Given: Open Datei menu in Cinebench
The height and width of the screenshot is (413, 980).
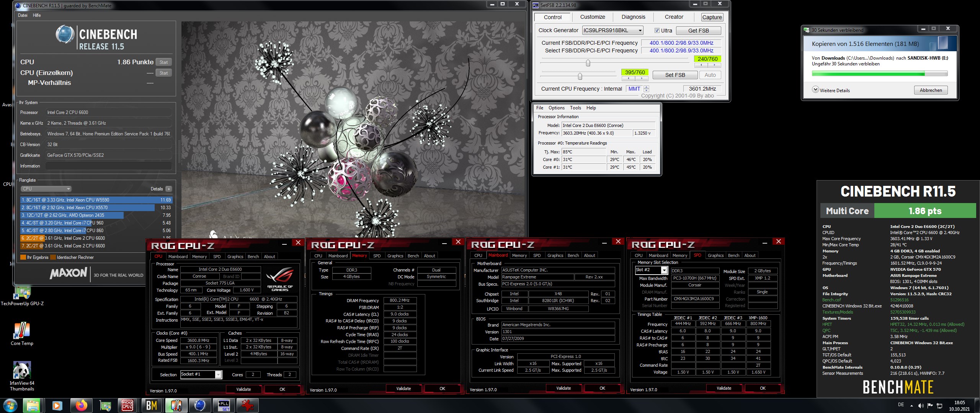Looking at the screenshot, I should coord(23,15).
